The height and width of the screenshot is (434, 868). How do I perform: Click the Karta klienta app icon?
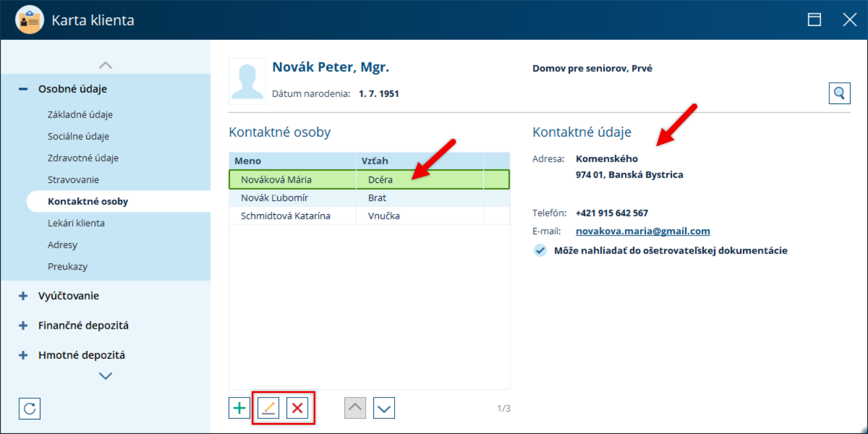[30, 20]
